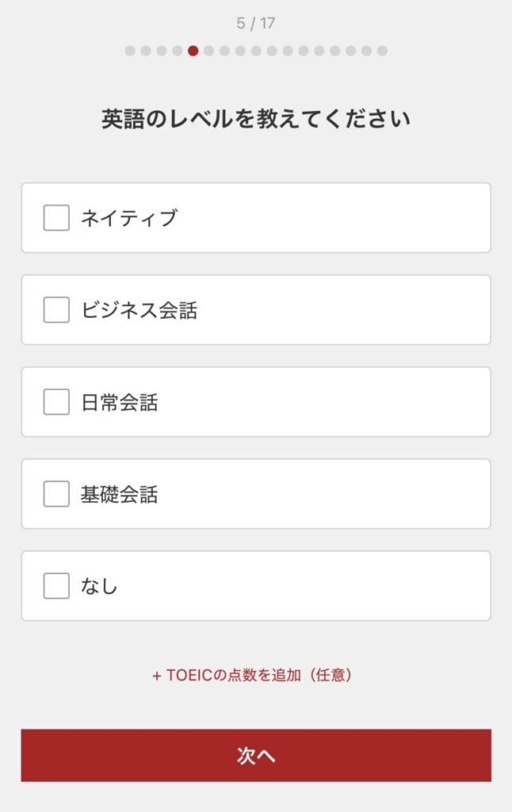The image size is (512, 812).
Task: Open the TOEICの点数を追加 link
Action: click(x=252, y=676)
